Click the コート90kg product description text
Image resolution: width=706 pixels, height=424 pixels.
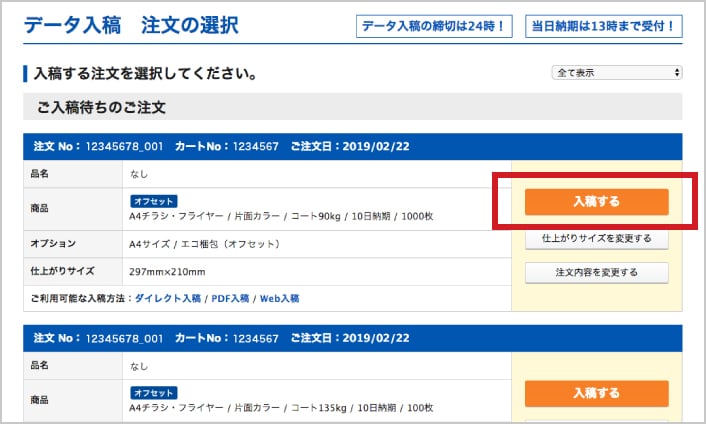281,216
